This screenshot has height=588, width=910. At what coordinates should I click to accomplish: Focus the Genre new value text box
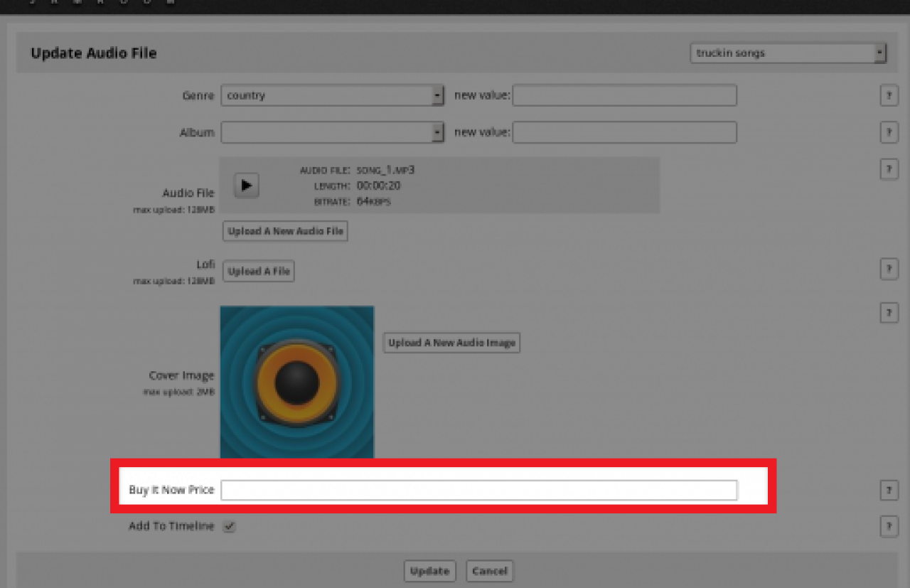tap(624, 96)
